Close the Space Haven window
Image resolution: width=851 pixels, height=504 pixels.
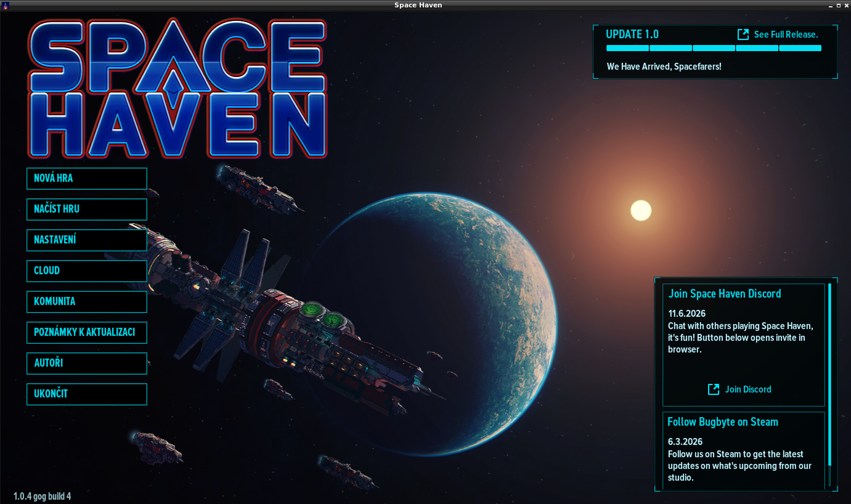(846, 5)
